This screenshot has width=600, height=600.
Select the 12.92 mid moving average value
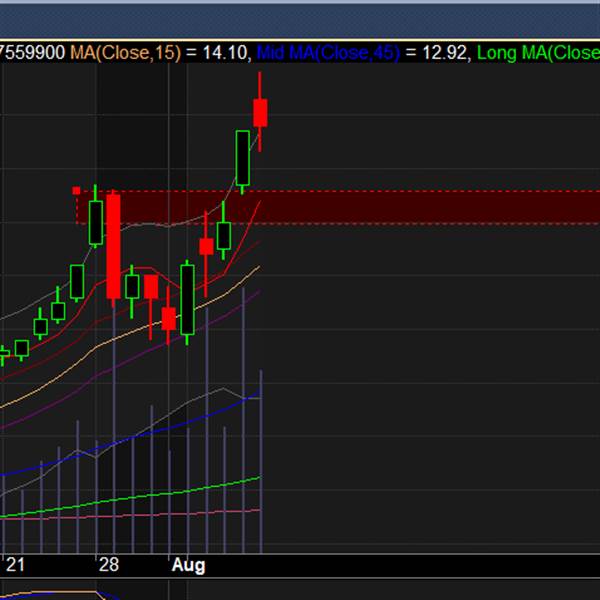444,52
